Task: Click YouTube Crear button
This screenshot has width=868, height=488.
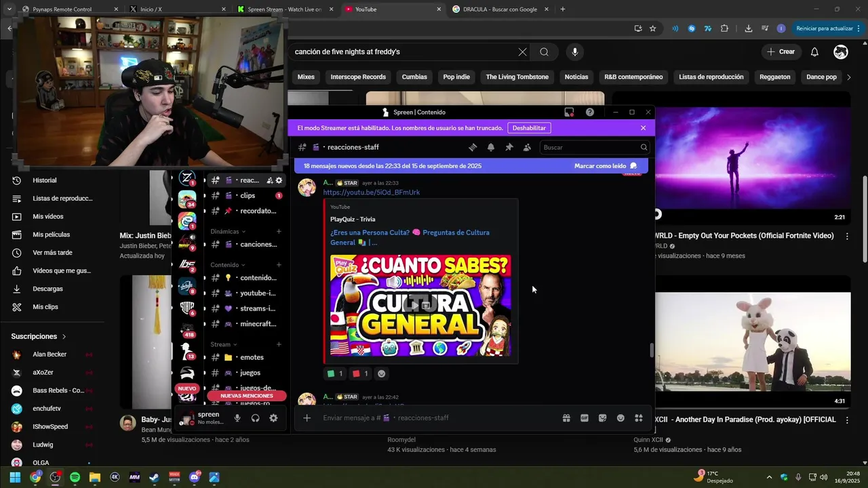Action: pos(781,52)
